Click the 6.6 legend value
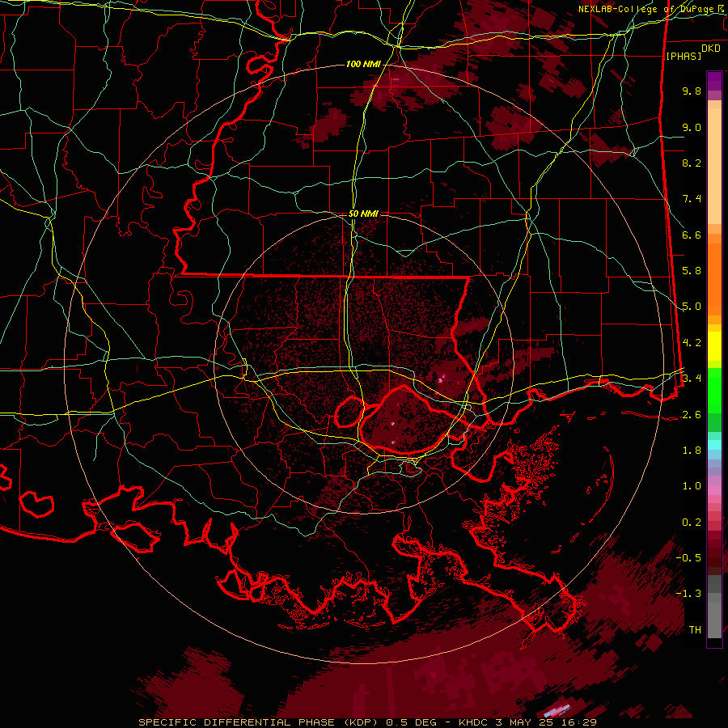Image resolution: width=728 pixels, height=728 pixels. [692, 235]
